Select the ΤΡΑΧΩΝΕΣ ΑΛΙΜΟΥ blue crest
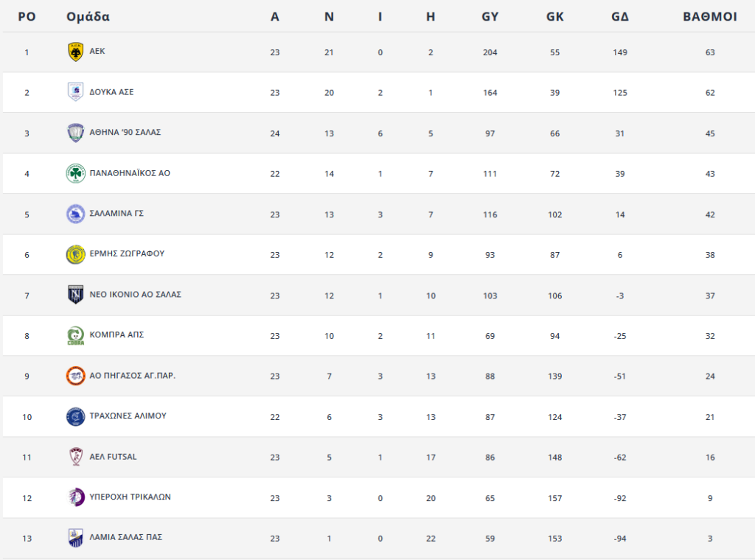The height and width of the screenshot is (560, 755). [x=76, y=416]
